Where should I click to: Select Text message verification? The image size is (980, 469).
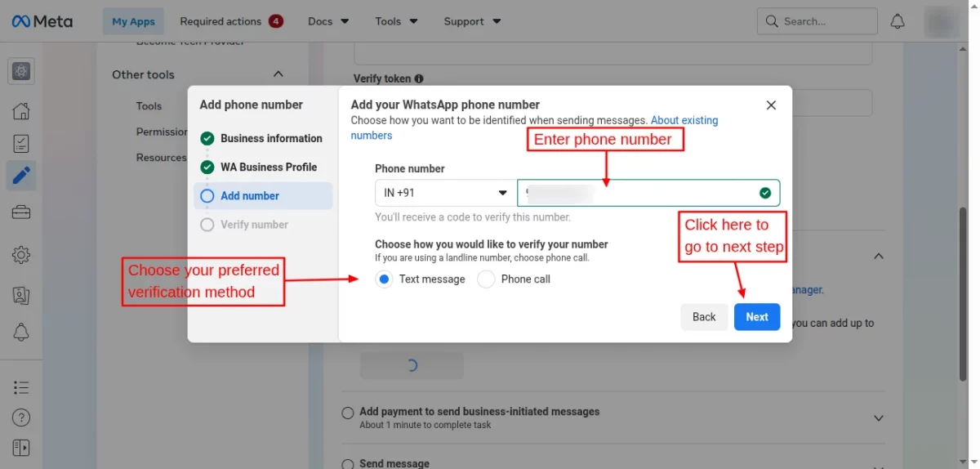coord(384,279)
